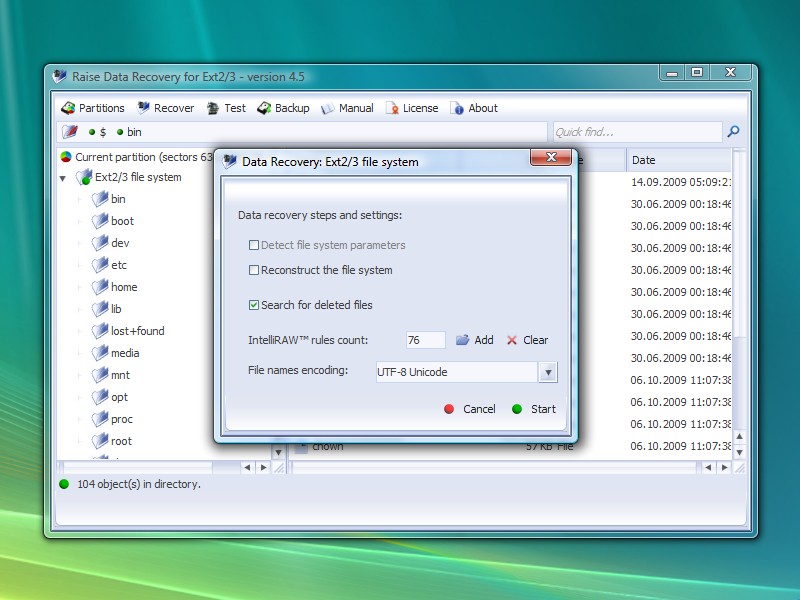800x600 pixels.
Task: Select the lost+found folder icon
Action: 100,331
